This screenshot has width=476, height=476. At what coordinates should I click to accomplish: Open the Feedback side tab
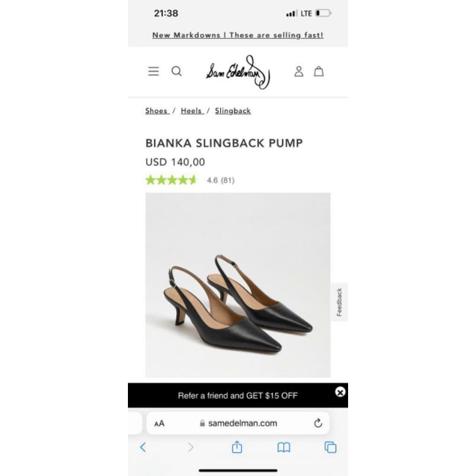click(339, 300)
